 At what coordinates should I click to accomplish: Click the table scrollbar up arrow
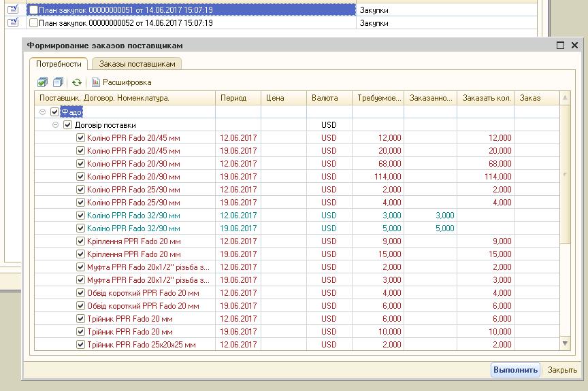(565, 98)
